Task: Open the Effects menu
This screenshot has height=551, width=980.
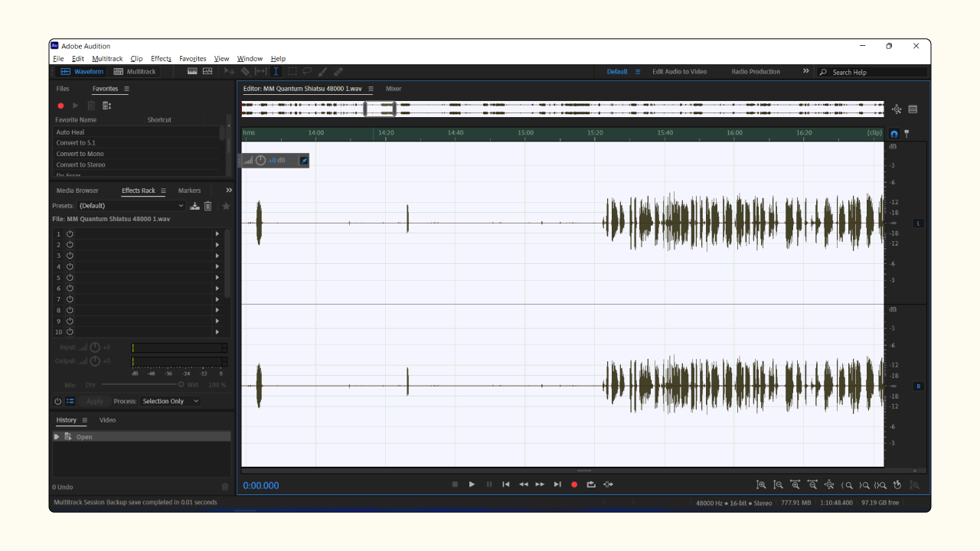Action: [x=161, y=59]
